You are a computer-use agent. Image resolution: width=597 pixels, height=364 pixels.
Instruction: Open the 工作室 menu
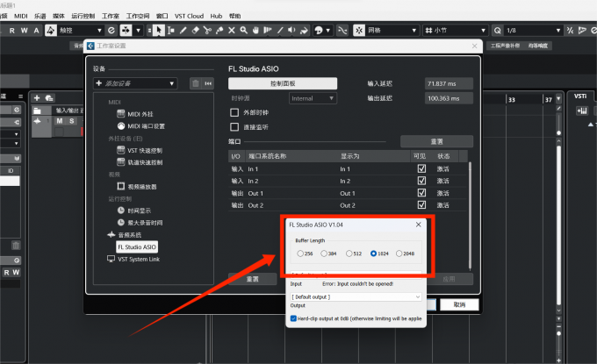pos(111,16)
